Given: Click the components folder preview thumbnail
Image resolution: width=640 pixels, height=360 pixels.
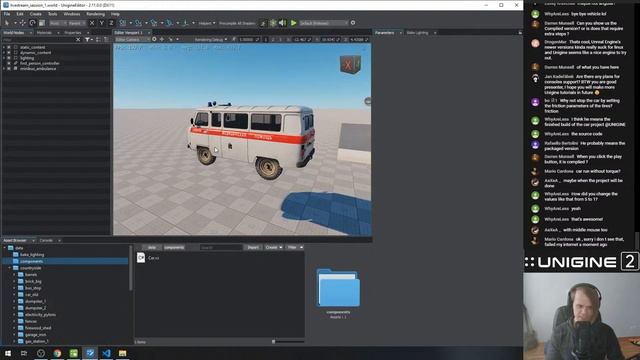Looking at the screenshot, I should point(338,288).
